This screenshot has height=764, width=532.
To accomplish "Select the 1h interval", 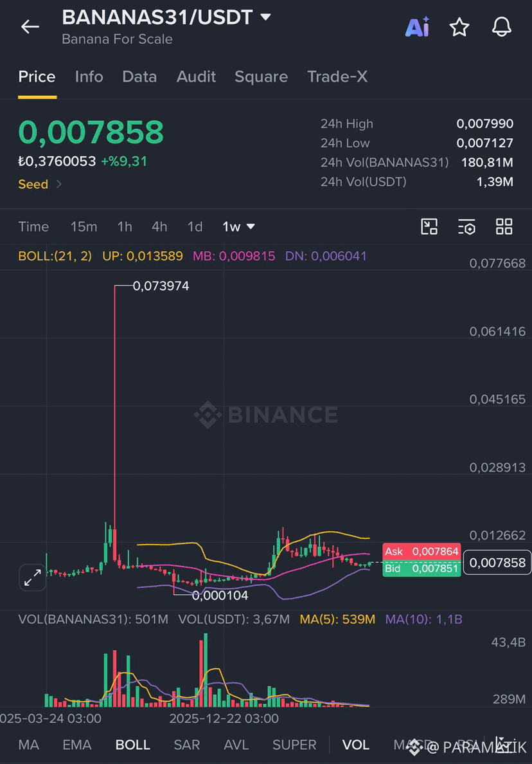I will (125, 226).
